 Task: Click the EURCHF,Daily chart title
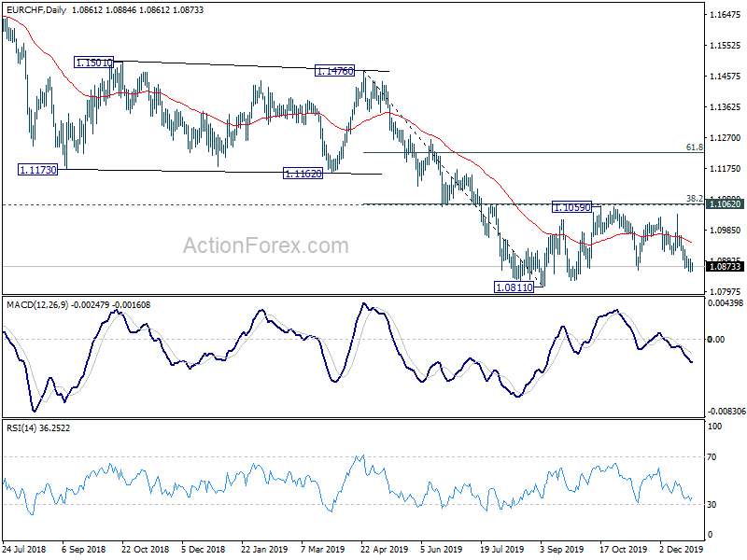[x=36, y=9]
